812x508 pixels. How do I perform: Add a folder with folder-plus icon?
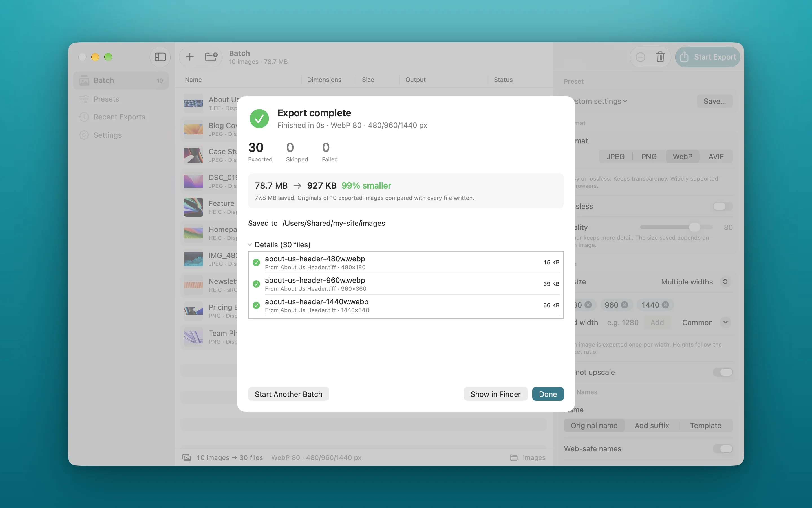tap(211, 57)
